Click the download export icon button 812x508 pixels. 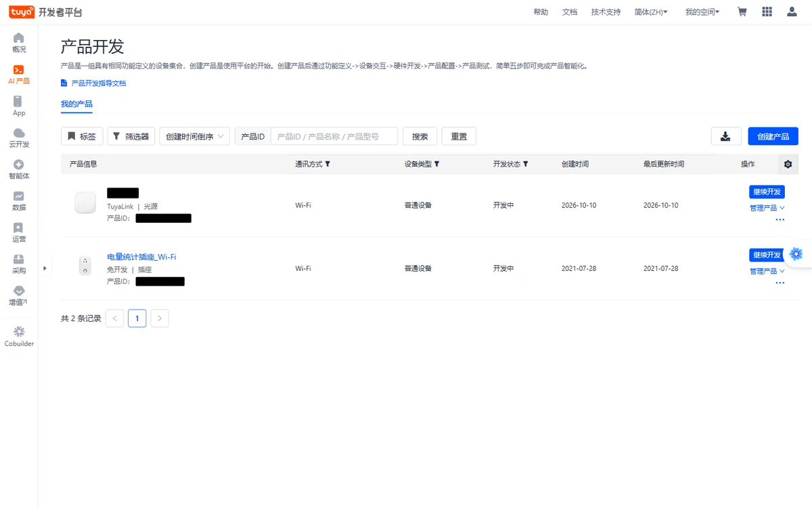(x=726, y=136)
